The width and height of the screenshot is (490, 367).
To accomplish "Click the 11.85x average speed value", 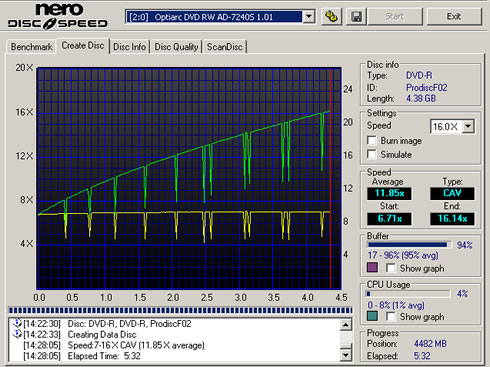I will pos(389,193).
